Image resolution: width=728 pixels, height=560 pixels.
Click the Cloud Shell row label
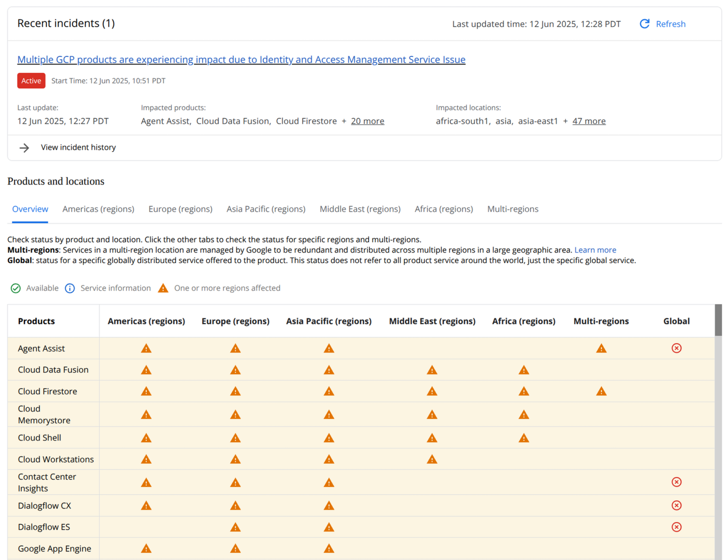[39, 438]
